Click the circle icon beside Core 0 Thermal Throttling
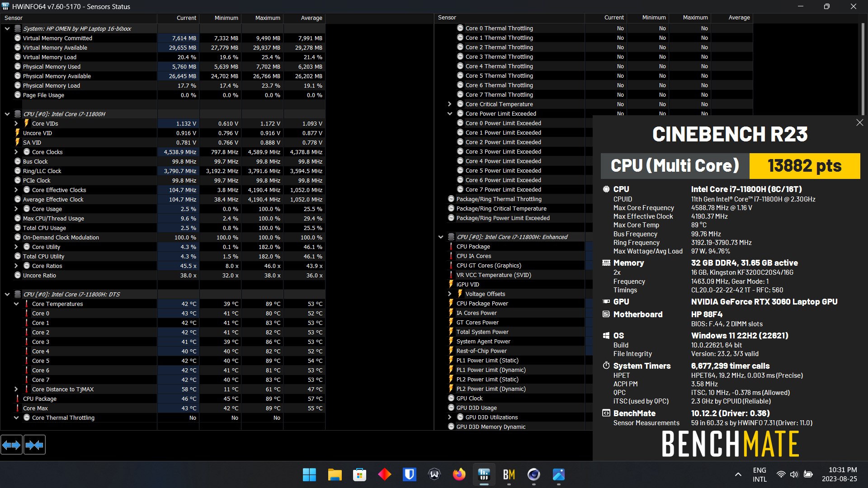 460,28
